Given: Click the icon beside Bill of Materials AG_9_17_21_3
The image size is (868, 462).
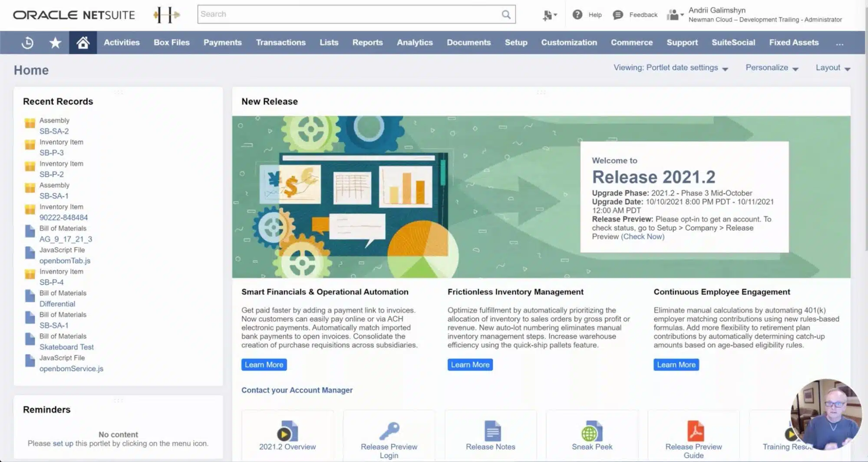Looking at the screenshot, I should click(x=30, y=231).
